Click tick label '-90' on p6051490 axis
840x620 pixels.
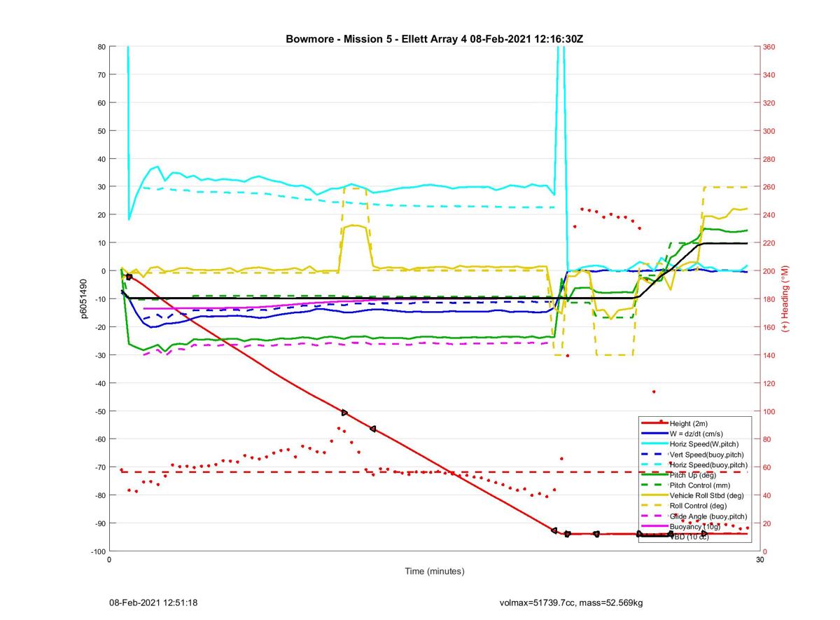coord(99,523)
